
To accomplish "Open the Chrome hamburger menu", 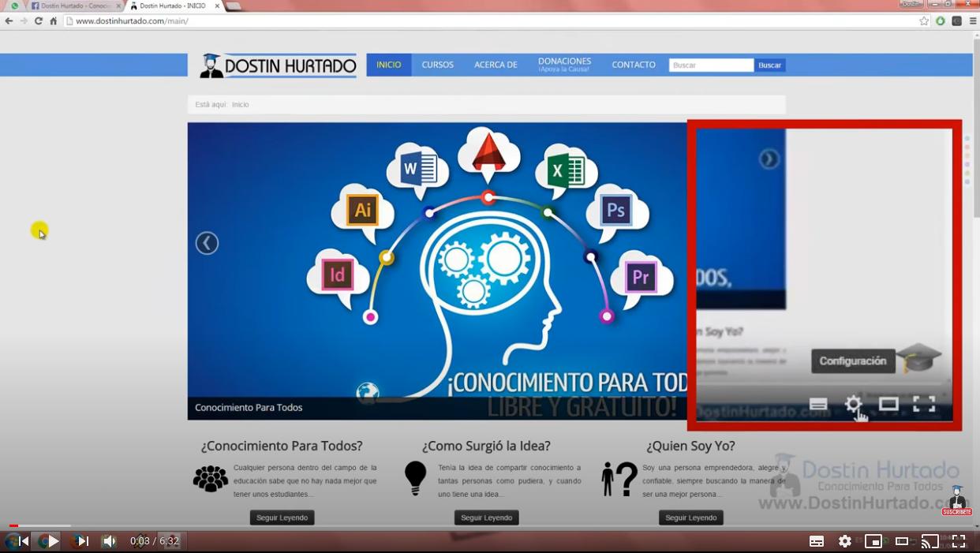I will click(x=973, y=21).
